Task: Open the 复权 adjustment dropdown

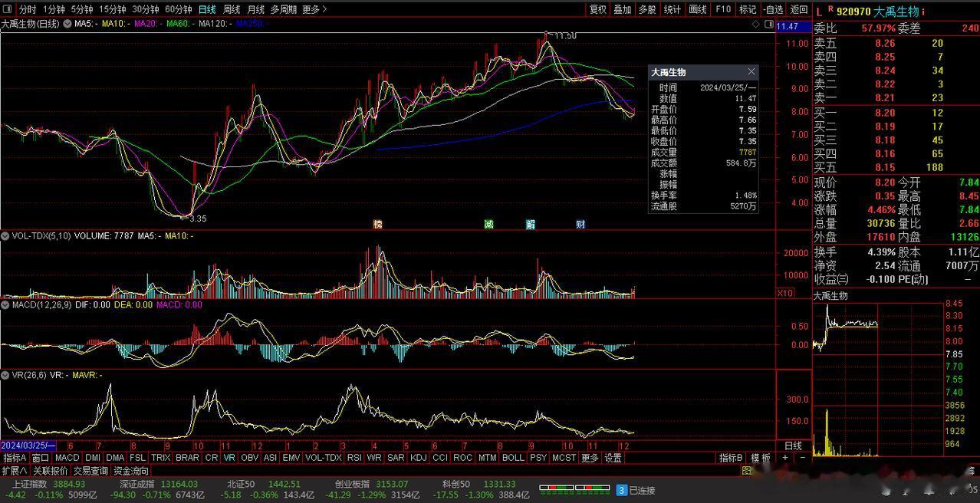Action: (598, 9)
